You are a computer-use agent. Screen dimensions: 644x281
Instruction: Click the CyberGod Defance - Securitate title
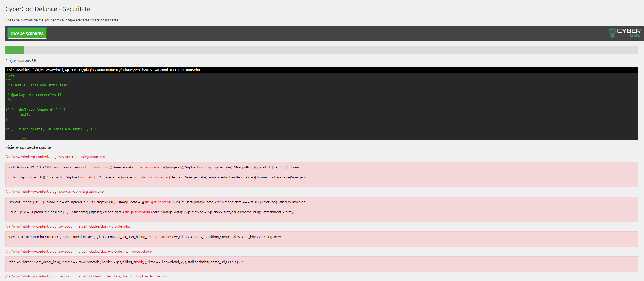(48, 9)
